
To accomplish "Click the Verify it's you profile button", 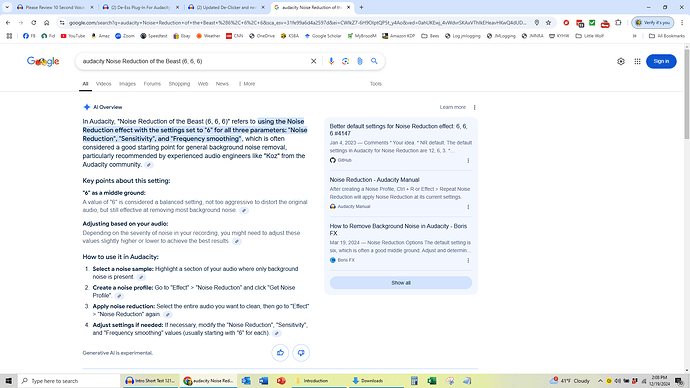I will [653, 22].
